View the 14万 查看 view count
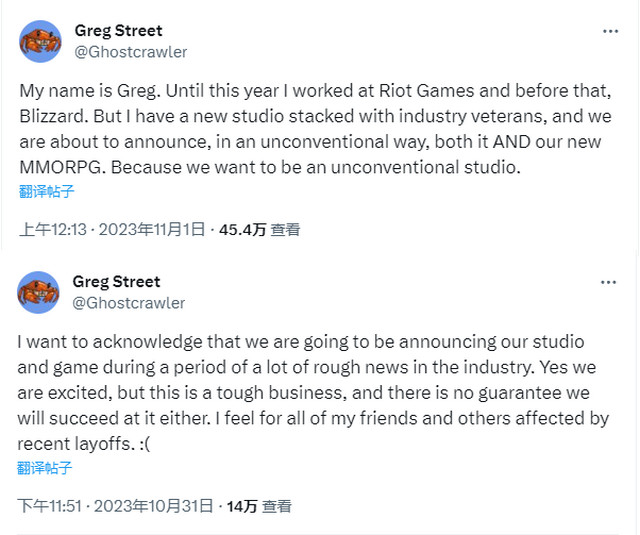This screenshot has height=535, width=640. click(x=259, y=506)
